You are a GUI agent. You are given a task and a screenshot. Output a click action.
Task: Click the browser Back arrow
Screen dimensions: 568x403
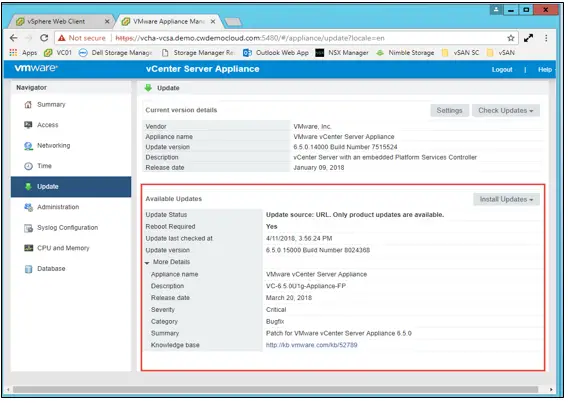pyautogui.click(x=13, y=38)
